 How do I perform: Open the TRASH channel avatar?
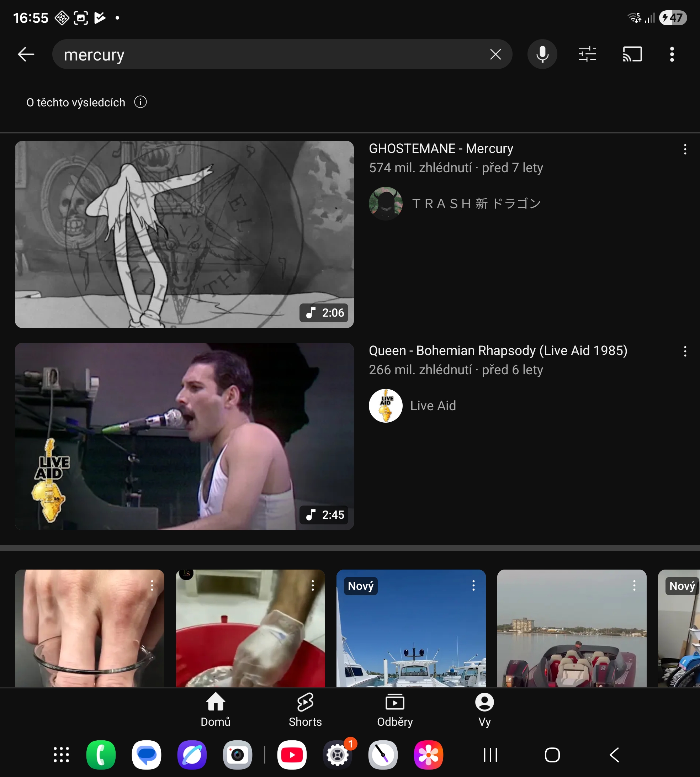[385, 203]
